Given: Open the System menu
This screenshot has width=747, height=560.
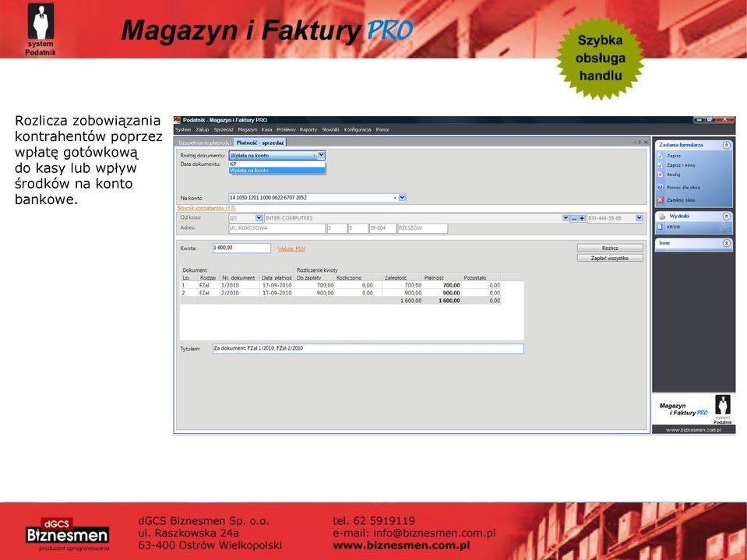Looking at the screenshot, I should tap(183, 129).
